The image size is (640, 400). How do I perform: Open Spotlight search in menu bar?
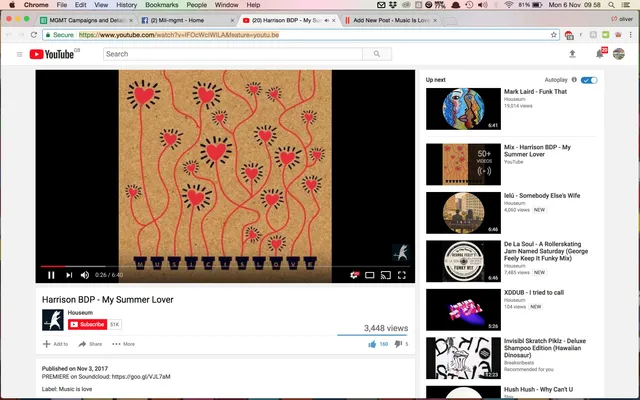[x=611, y=5]
